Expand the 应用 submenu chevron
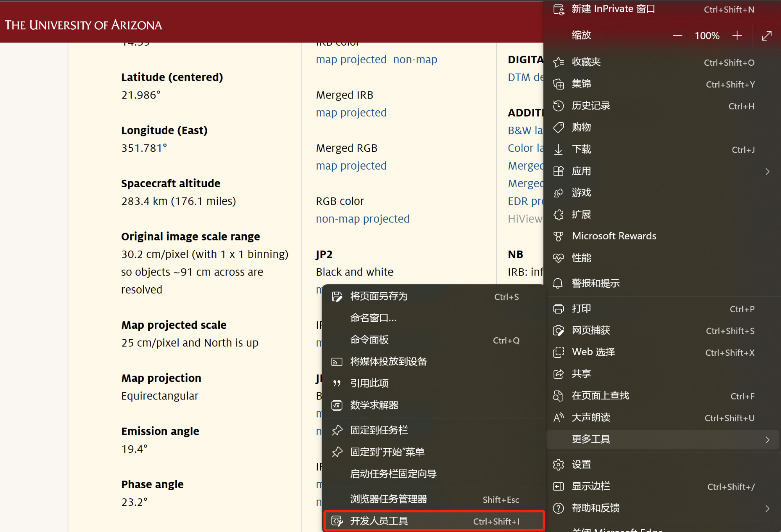The image size is (781, 532). pos(767,171)
